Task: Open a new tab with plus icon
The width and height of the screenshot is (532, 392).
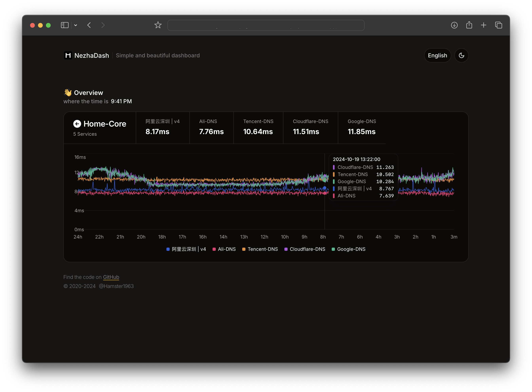Action: 483,25
